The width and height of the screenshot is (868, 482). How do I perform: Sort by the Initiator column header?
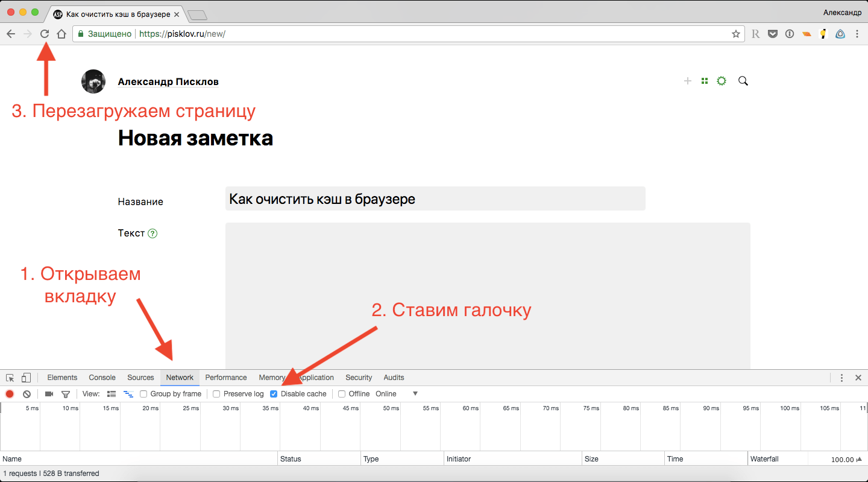click(513, 459)
